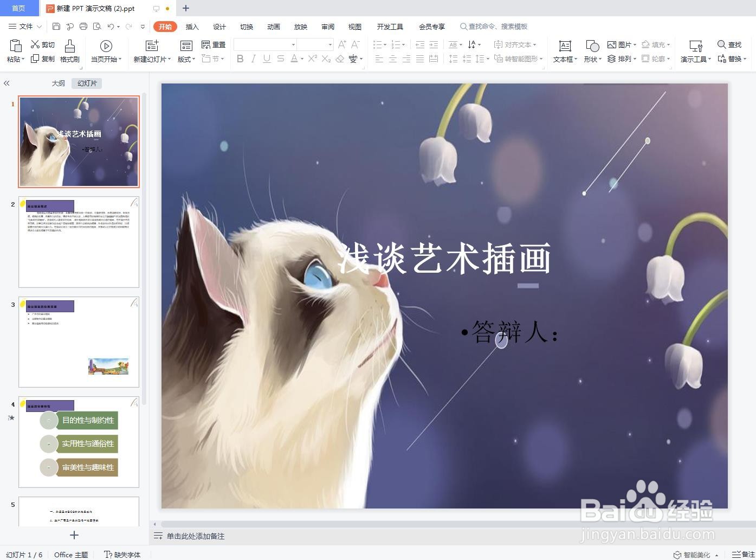Expand the 排列 arrange dropdown

click(x=635, y=59)
